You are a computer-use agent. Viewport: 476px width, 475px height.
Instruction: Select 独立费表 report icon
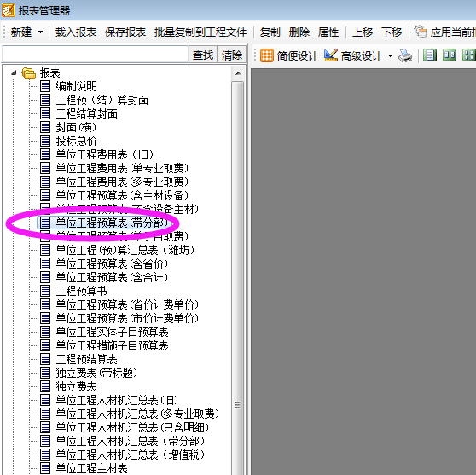pos(45,386)
